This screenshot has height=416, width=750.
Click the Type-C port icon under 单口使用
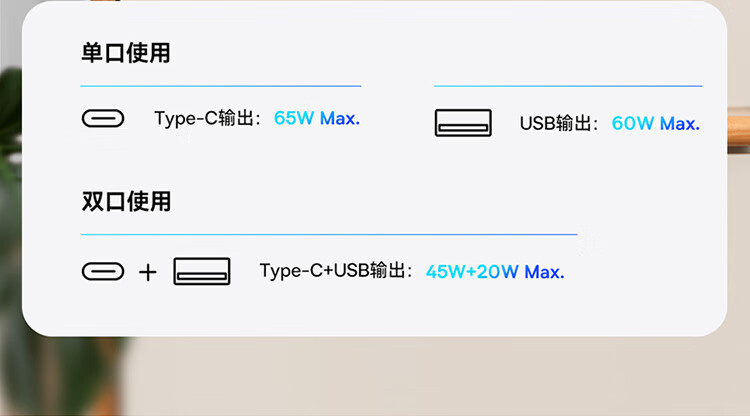(x=103, y=118)
